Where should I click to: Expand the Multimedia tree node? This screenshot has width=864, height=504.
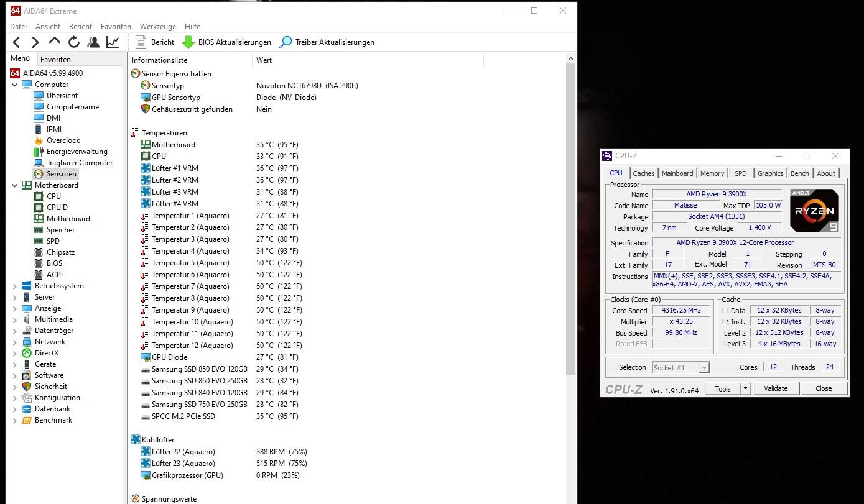click(x=15, y=319)
